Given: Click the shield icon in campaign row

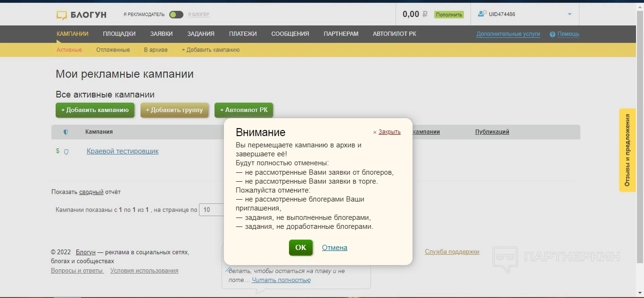Looking at the screenshot, I should [x=66, y=152].
